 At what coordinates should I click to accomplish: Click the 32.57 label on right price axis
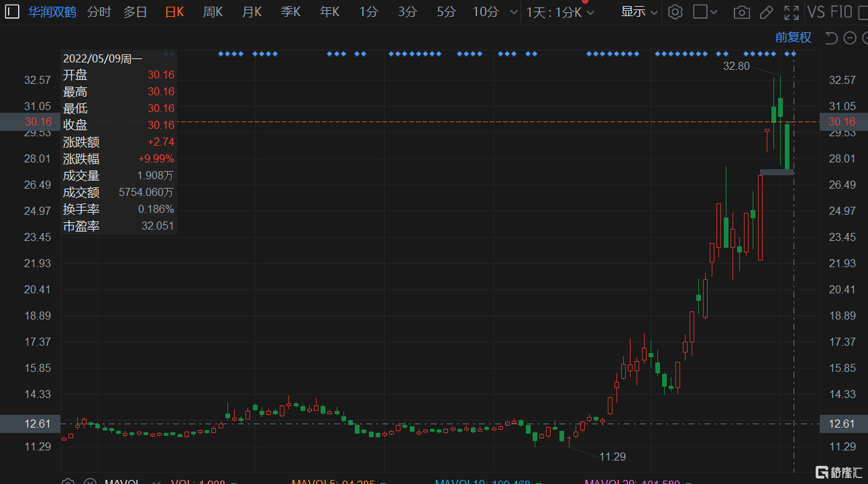click(x=843, y=80)
